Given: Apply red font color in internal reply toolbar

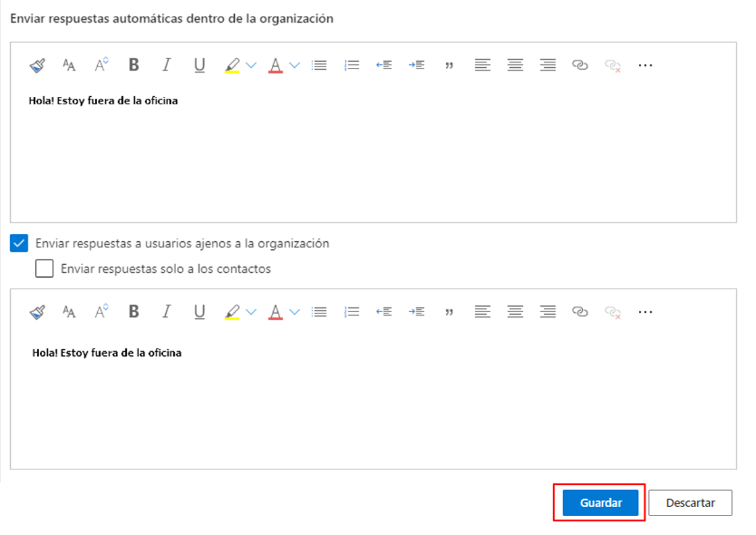Looking at the screenshot, I should [276, 65].
